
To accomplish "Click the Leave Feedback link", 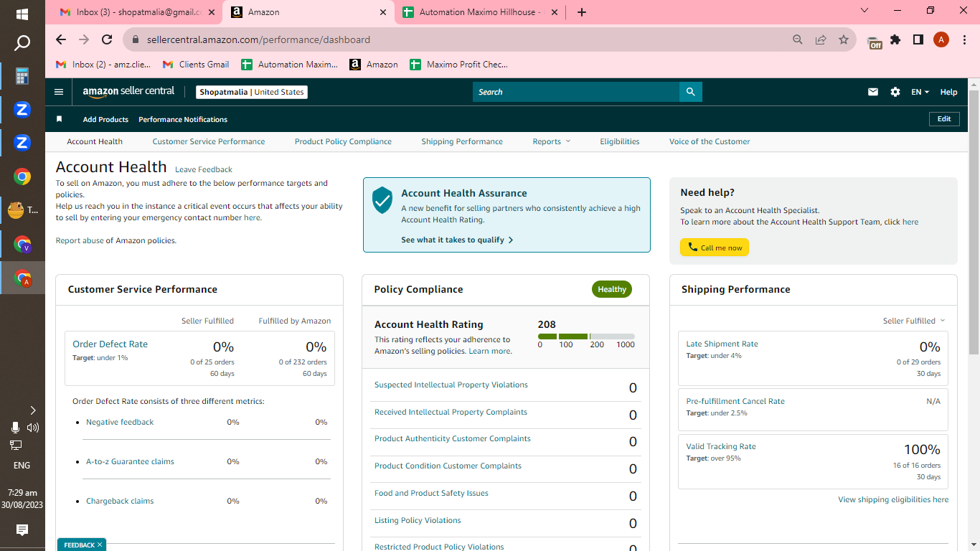I will 204,169.
